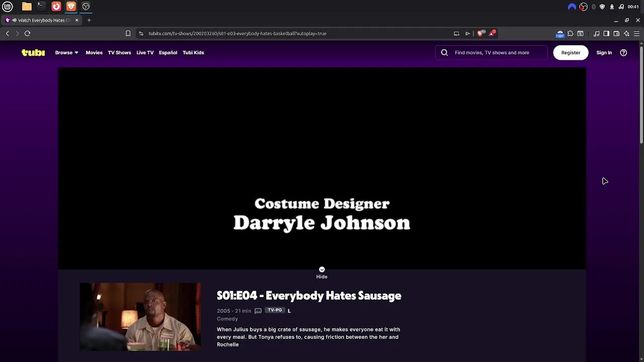
Task: Click the Register button
Action: 571,52
